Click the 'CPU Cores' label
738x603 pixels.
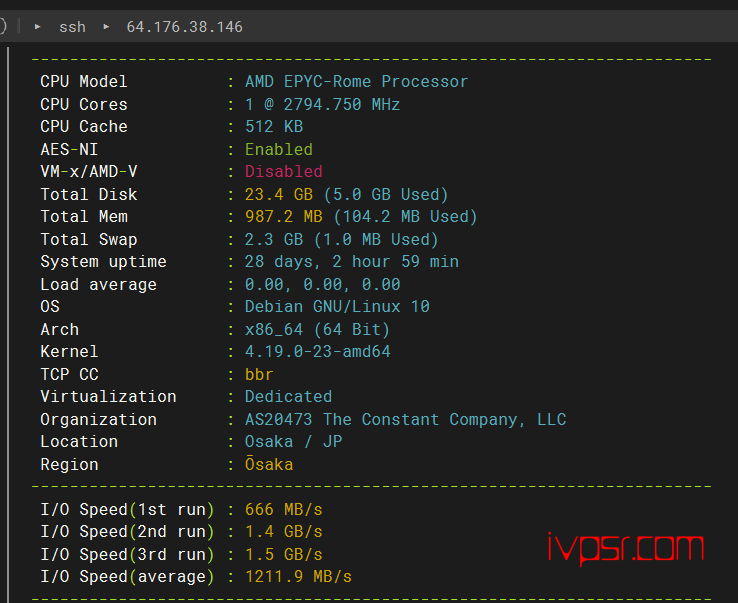84,104
